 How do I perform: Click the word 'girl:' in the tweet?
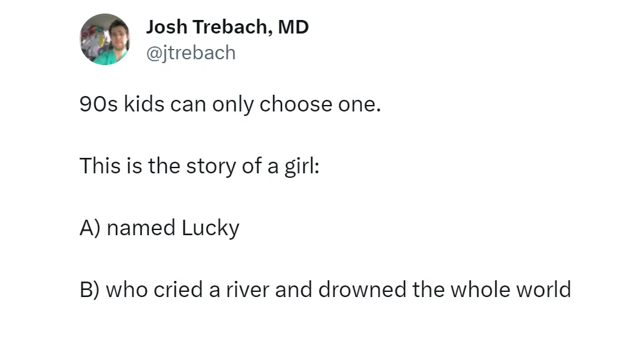(302, 166)
